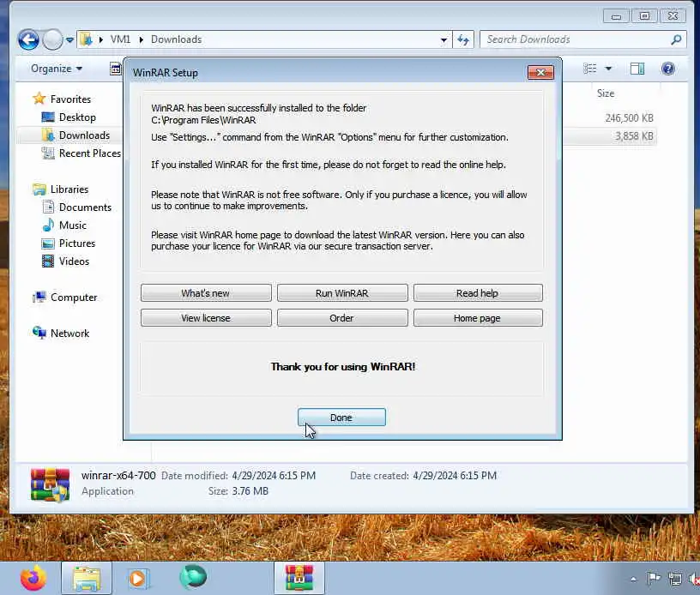This screenshot has width=700, height=595.
Task: Select Computer in the navigation pane
Action: coord(74,297)
